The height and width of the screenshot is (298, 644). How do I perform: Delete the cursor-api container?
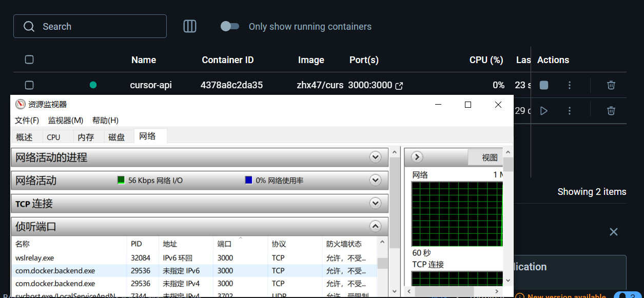[x=611, y=85]
